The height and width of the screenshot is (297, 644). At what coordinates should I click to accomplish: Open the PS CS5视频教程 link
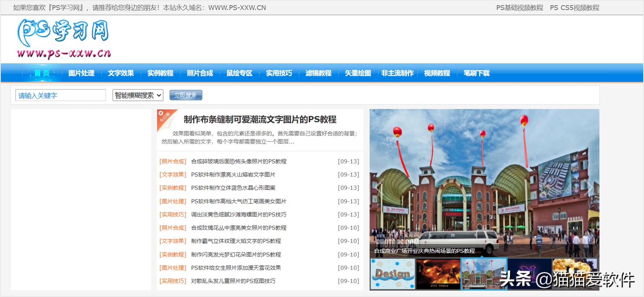[574, 8]
